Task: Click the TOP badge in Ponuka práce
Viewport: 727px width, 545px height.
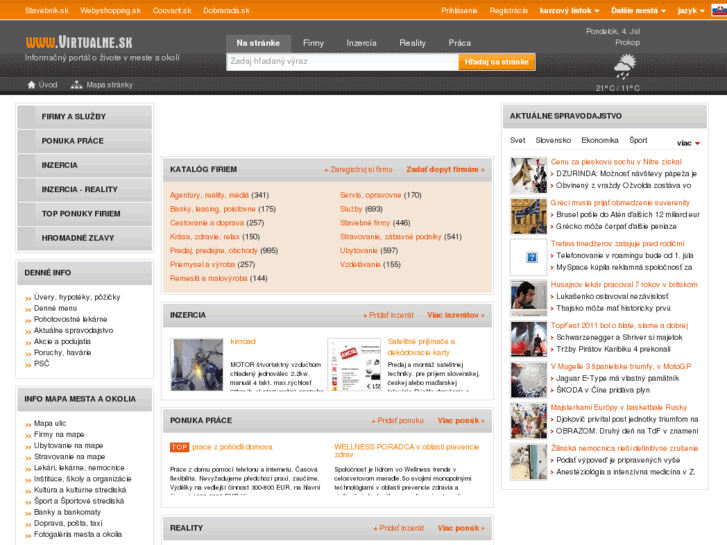Action: tap(179, 447)
